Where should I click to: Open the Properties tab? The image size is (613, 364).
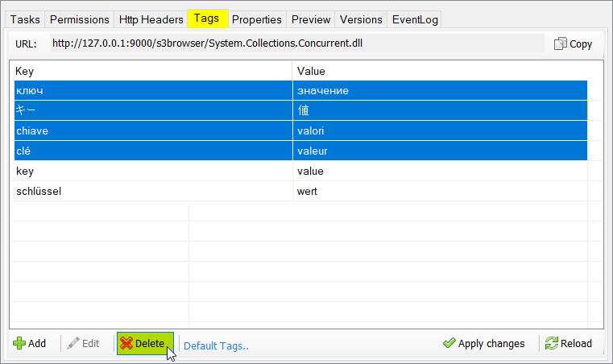pos(256,19)
